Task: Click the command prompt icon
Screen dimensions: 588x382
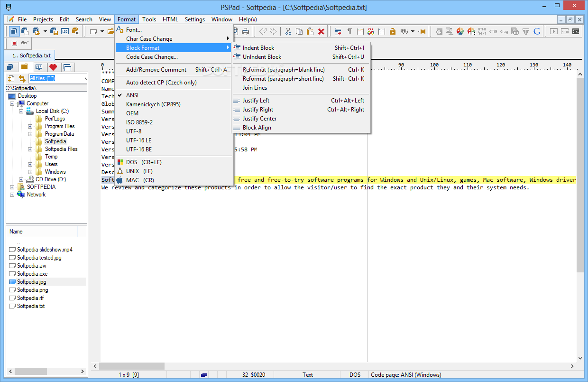Action: pos(576,31)
